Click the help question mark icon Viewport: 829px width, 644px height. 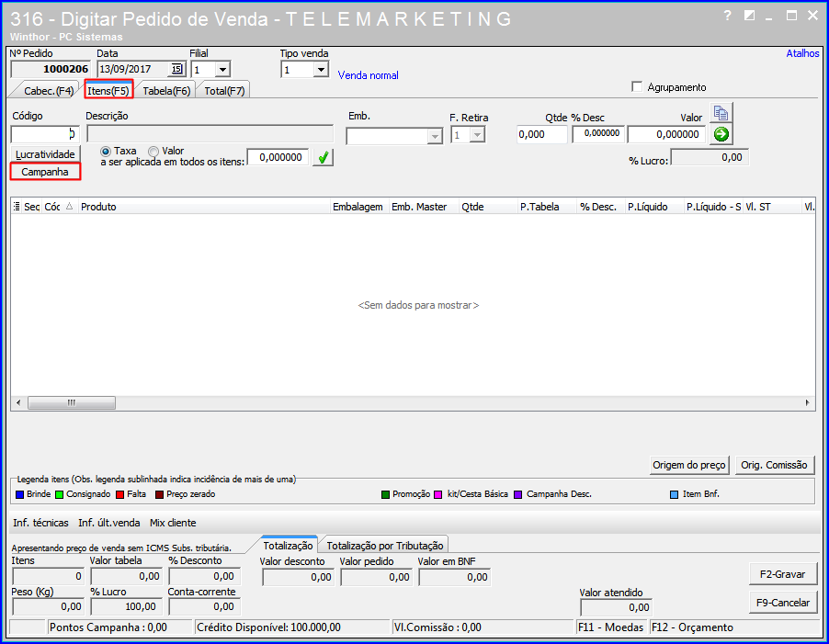click(728, 16)
